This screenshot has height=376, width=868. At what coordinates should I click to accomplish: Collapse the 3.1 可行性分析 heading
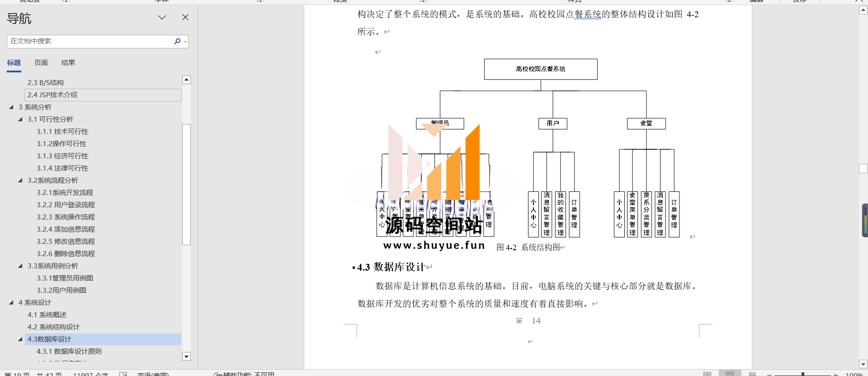pyautogui.click(x=20, y=119)
